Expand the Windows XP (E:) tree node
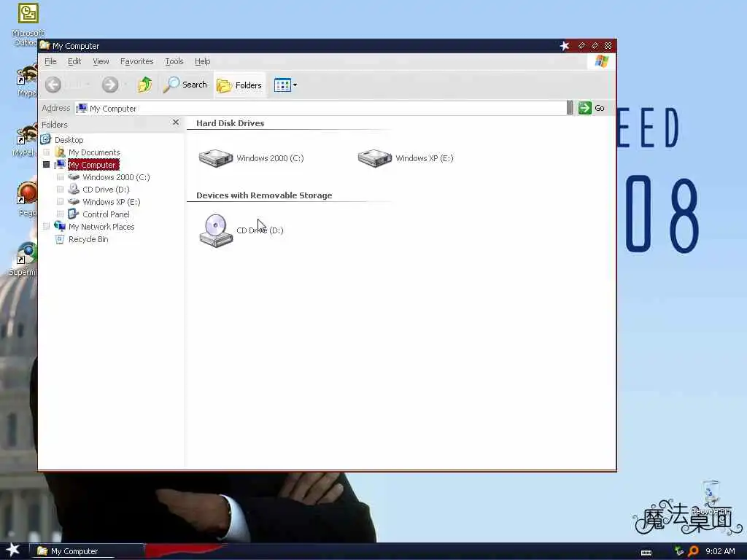The image size is (747, 560). [x=60, y=202]
